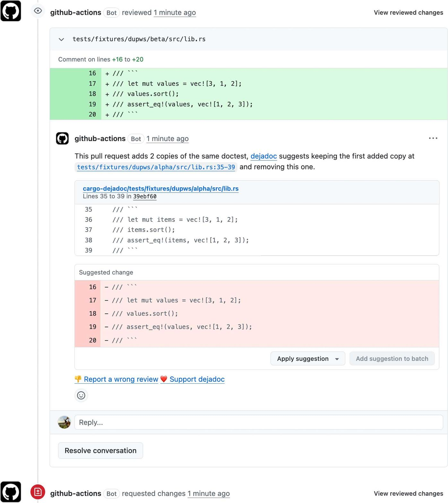Screen dimensions: 448x503
Task: Focus the Reply text field
Action: pos(259,422)
